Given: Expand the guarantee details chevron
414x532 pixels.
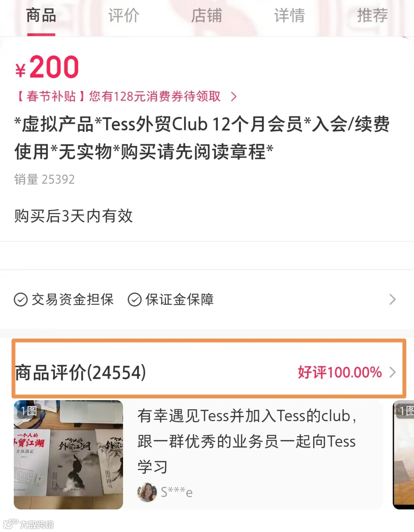Looking at the screenshot, I should click(392, 299).
